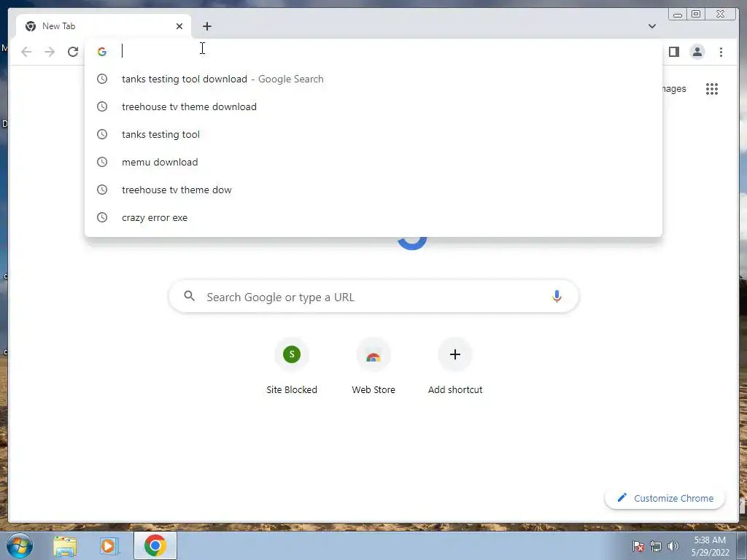This screenshot has height=560, width=747.
Task: Add a new shortcut tile
Action: (x=455, y=367)
